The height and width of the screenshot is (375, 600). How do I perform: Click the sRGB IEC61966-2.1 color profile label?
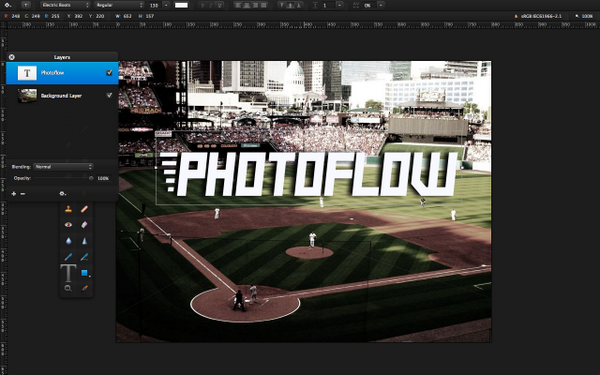coord(542,16)
